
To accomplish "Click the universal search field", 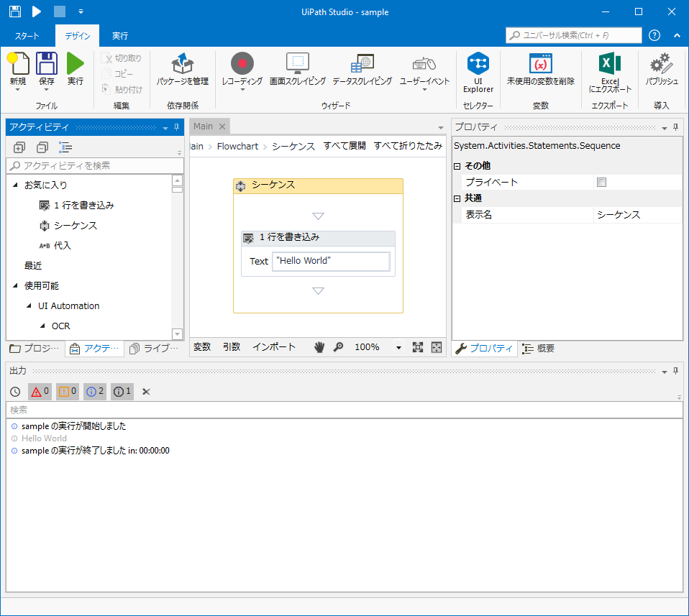I will tap(574, 35).
